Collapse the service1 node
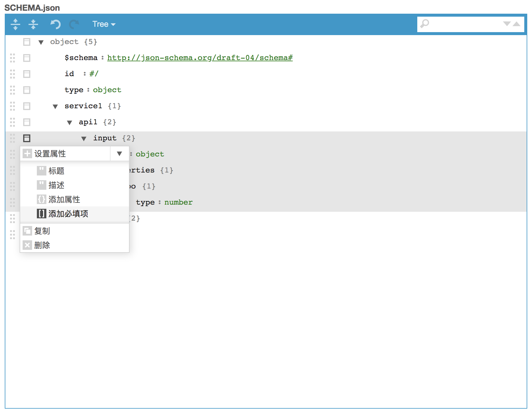 click(55, 106)
